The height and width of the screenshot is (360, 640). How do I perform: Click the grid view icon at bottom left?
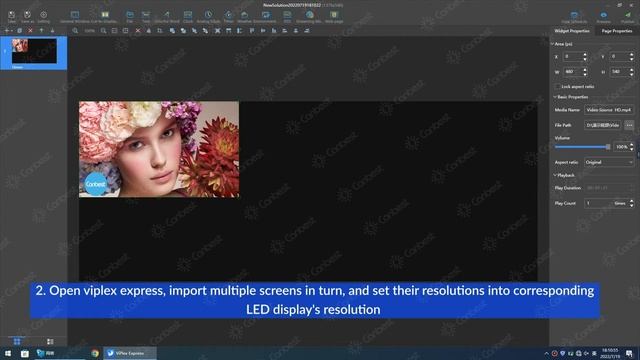coord(17,341)
